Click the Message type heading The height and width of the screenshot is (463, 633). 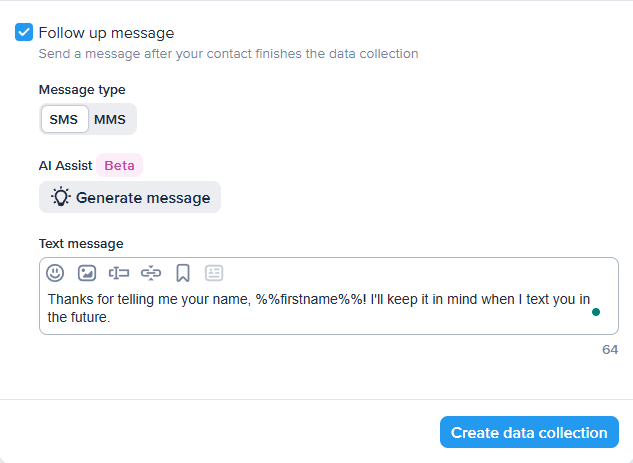point(82,89)
